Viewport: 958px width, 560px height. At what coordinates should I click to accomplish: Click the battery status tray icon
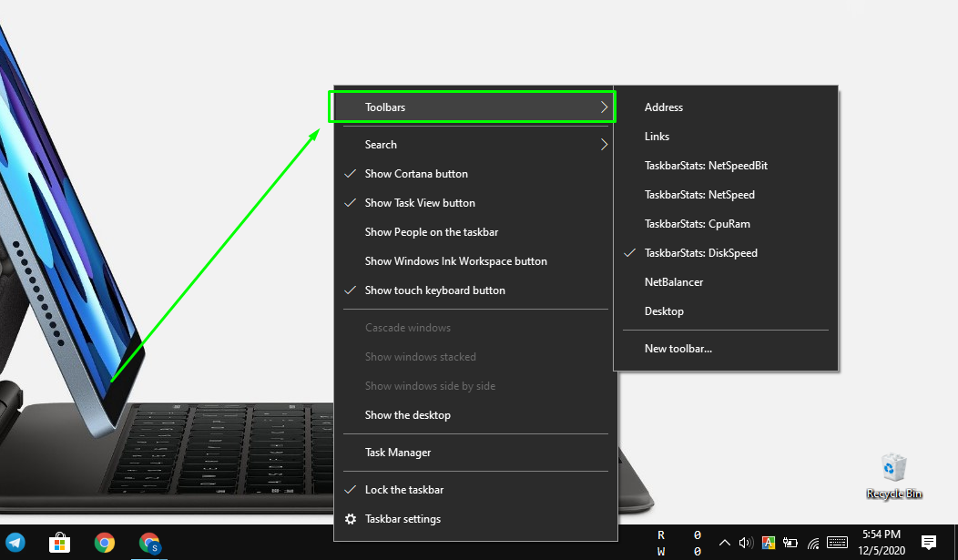pyautogui.click(x=790, y=544)
